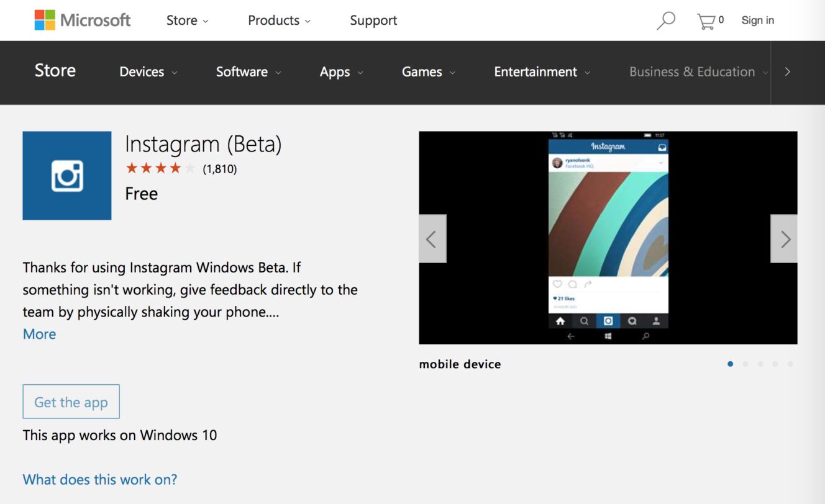Screen dimensions: 825x504
Task: Expand the Products dropdown
Action: tap(279, 20)
